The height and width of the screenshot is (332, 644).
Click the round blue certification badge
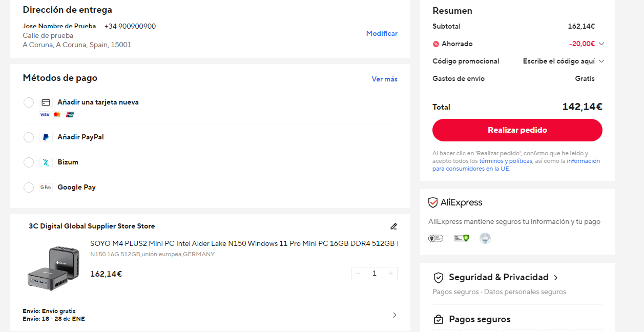(485, 238)
